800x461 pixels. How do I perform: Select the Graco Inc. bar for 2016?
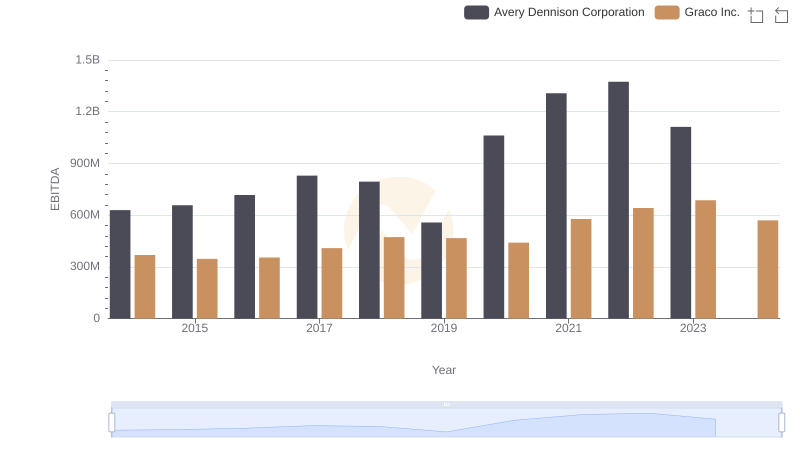269,288
